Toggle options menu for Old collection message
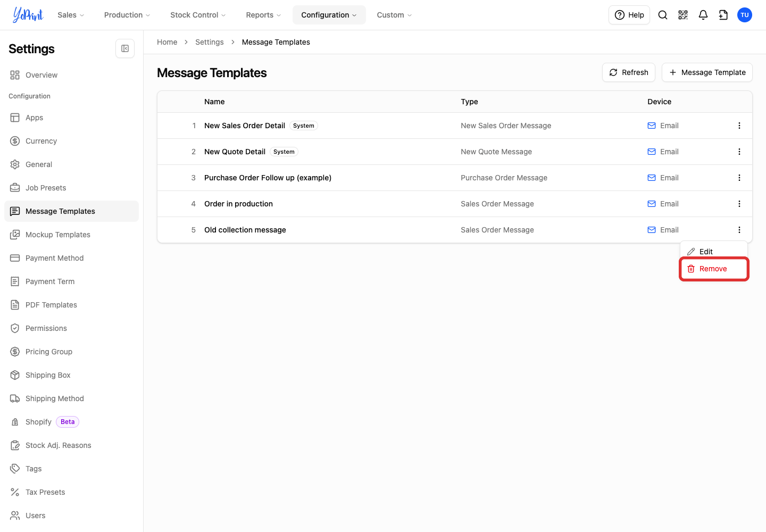 click(x=739, y=230)
